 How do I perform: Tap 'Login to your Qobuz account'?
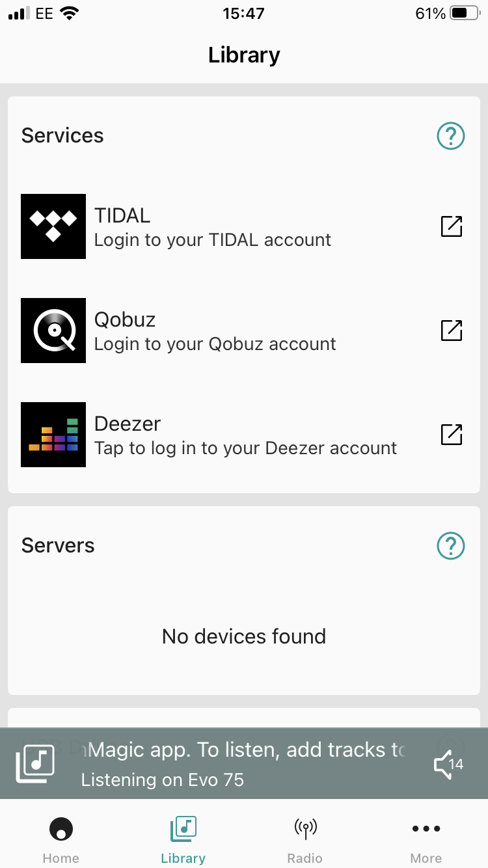tap(215, 344)
